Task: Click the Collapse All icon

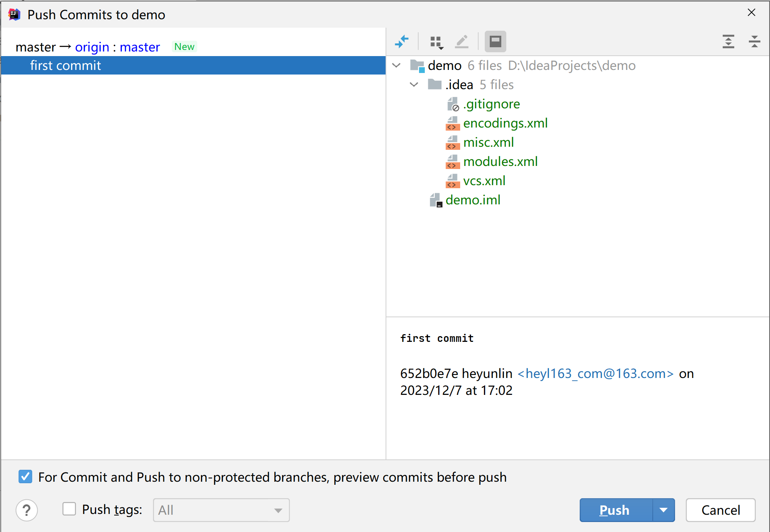Action: (755, 41)
